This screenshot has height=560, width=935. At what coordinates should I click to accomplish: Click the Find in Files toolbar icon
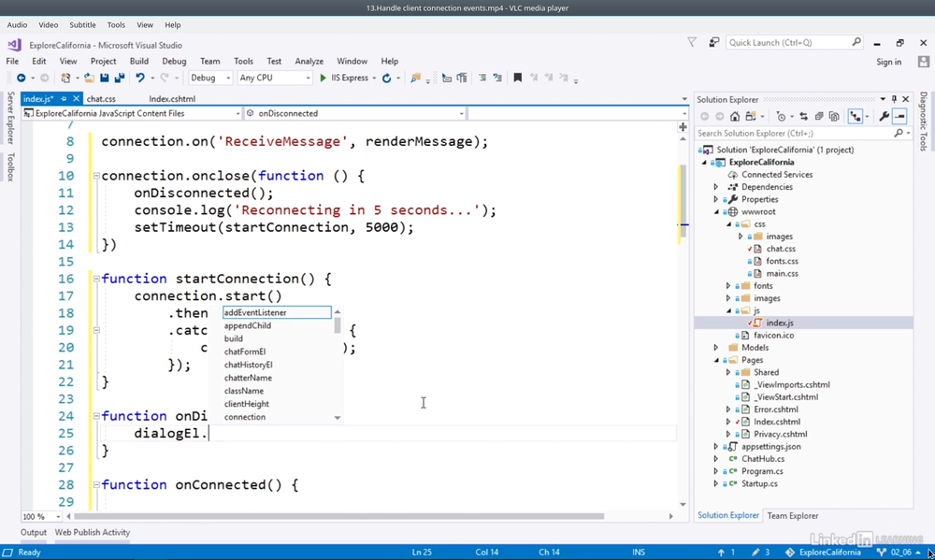tap(416, 79)
